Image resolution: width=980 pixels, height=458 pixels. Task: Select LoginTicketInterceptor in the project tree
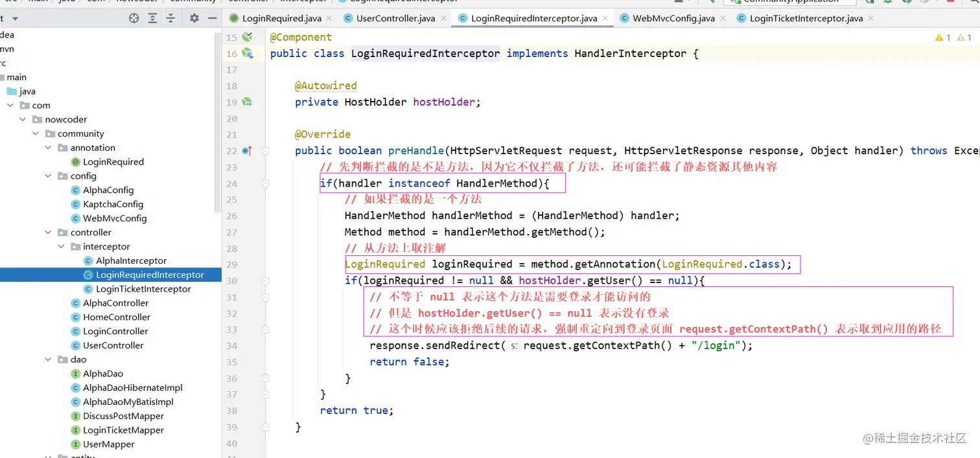click(x=143, y=289)
